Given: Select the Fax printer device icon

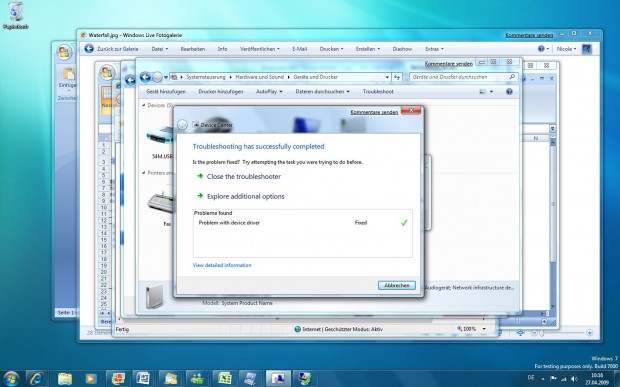Looking at the screenshot, I should 161,207.
